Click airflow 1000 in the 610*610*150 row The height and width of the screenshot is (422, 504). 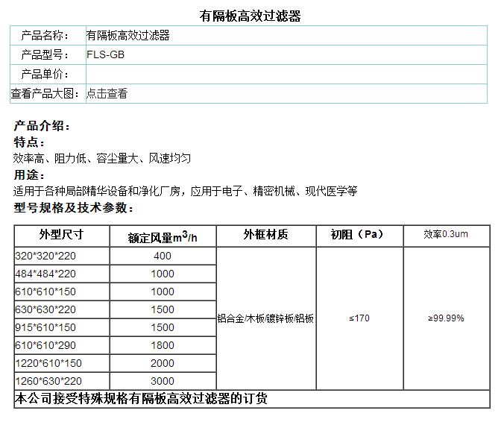point(163,292)
